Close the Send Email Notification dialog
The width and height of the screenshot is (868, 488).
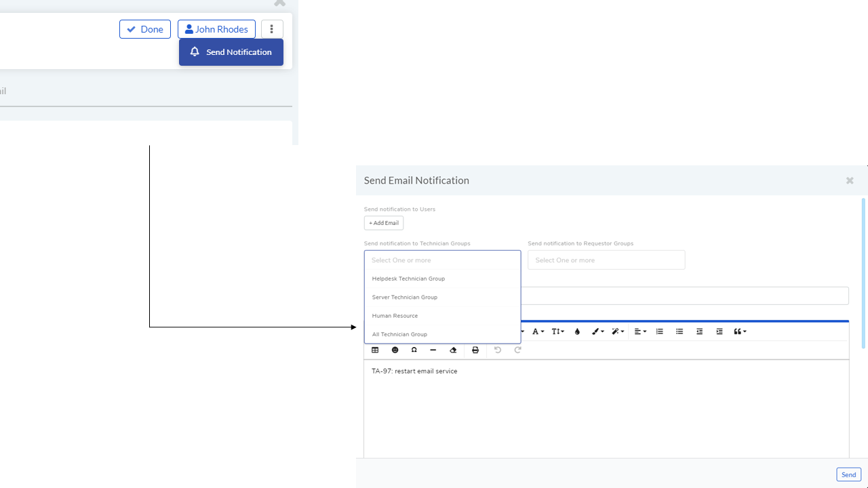(850, 180)
